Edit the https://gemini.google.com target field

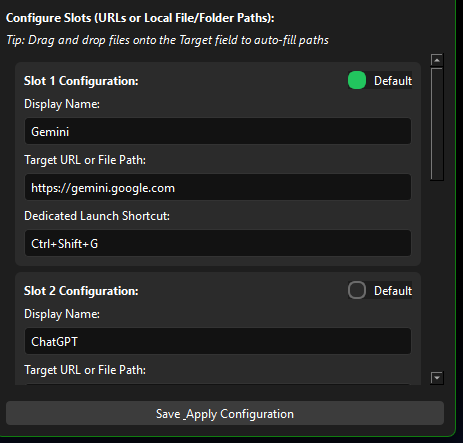(218, 187)
